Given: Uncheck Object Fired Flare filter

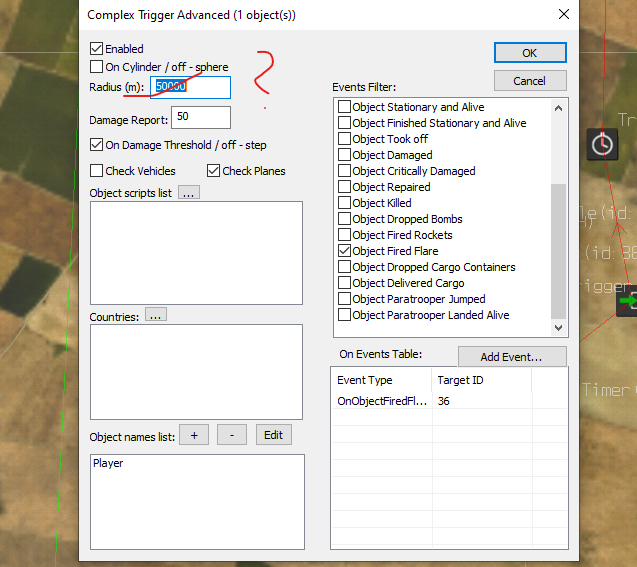Looking at the screenshot, I should click(x=344, y=251).
